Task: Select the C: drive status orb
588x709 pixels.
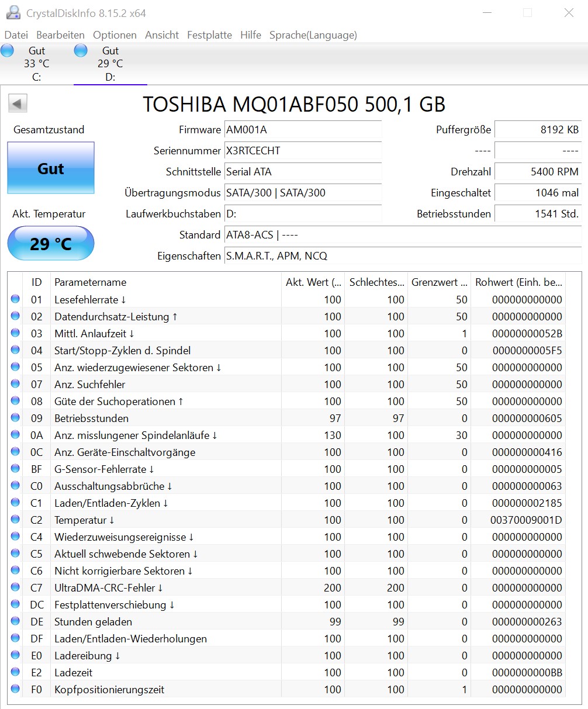Action: tap(7, 51)
